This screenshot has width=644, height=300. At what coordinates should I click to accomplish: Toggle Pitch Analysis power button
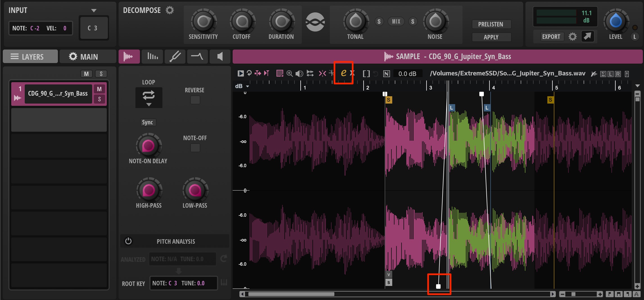click(128, 241)
